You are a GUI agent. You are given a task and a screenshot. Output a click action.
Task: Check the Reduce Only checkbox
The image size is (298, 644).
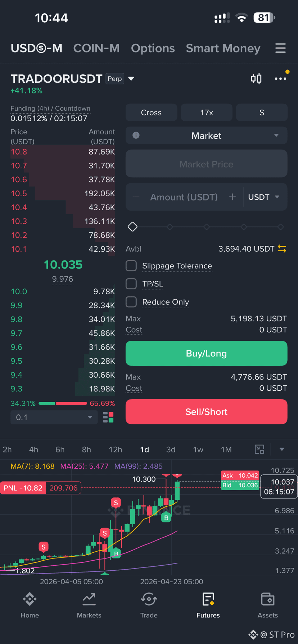(x=131, y=302)
